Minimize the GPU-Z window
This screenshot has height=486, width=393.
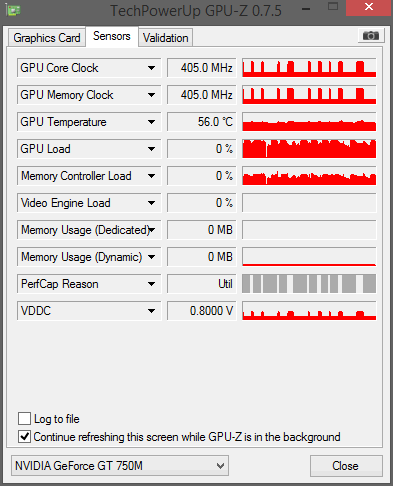(x=306, y=9)
